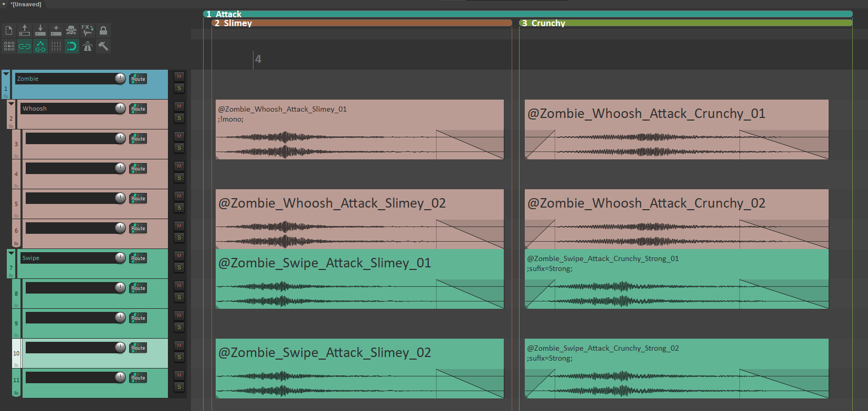
Task: Select the '2 Slimey' region bar
Action: point(362,23)
